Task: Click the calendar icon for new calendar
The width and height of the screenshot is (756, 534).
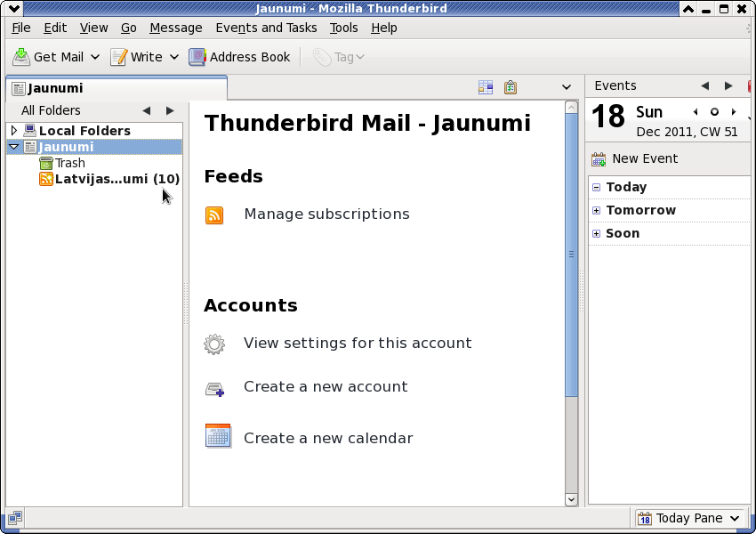Action: point(218,435)
